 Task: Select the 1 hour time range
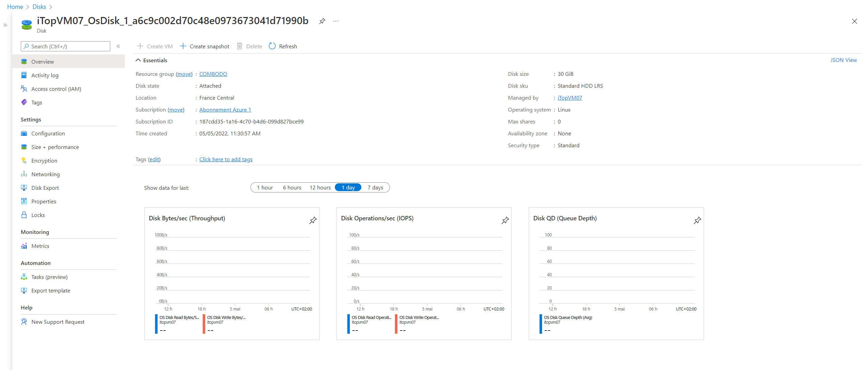coord(265,187)
